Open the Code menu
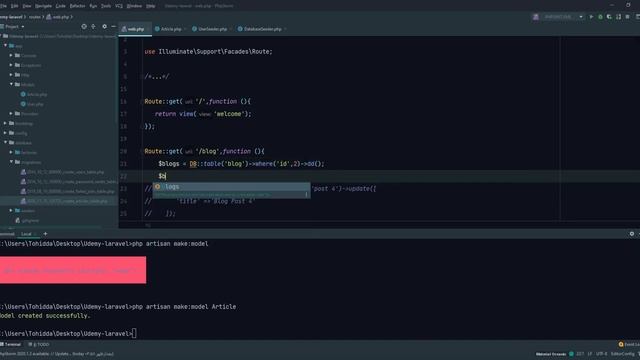This screenshot has width=640, height=360. (x=60, y=6)
